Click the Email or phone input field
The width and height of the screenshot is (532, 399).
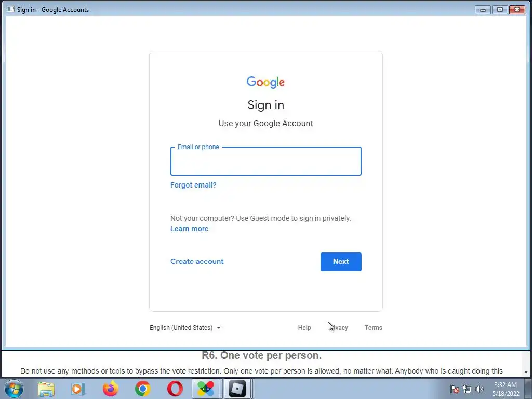point(265,161)
